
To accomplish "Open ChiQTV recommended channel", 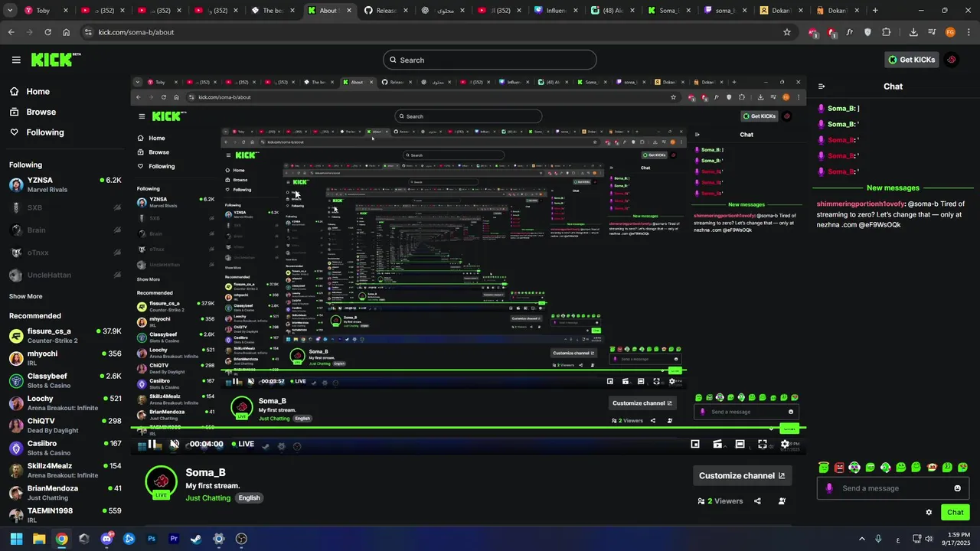I will click(x=64, y=425).
